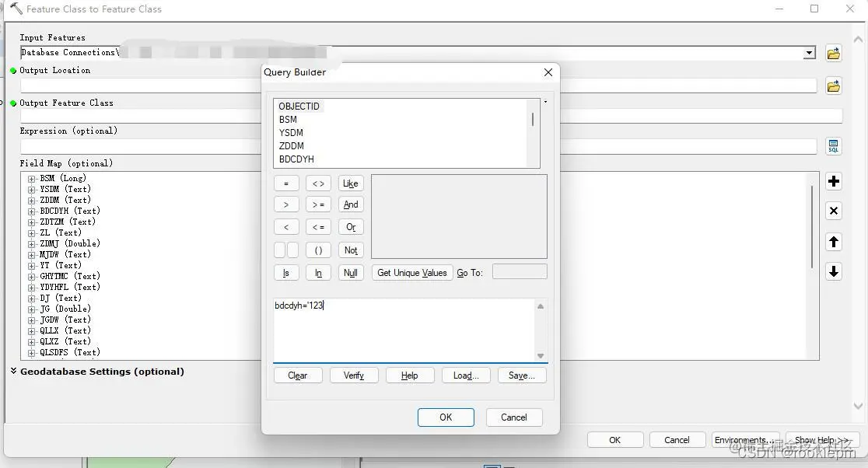Select OBJECTID in field list
Viewport: 868px width, 468px height.
299,107
